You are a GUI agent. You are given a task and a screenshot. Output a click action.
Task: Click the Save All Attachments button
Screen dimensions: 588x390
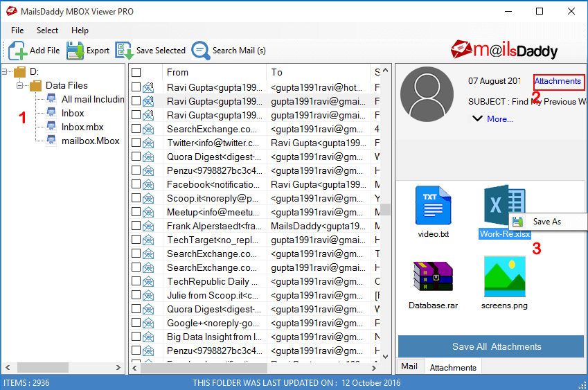491,346
